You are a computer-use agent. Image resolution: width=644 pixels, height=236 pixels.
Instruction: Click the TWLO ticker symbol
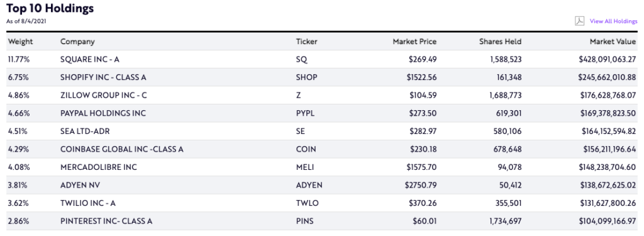point(307,203)
